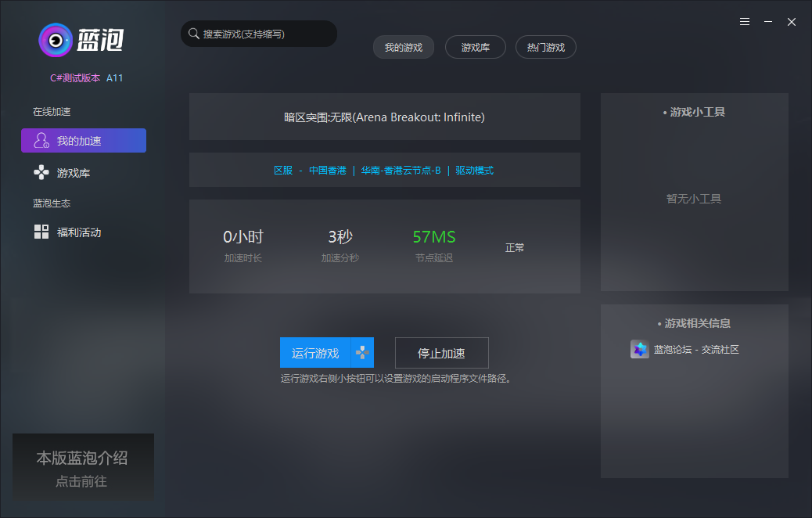The width and height of the screenshot is (812, 518).
Task: Open the hamburger menu icon
Action: pyautogui.click(x=745, y=22)
